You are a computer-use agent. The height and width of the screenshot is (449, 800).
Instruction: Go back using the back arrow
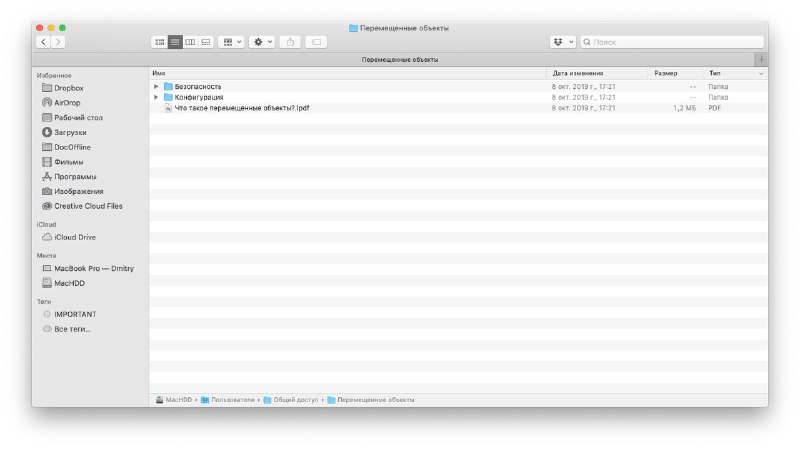point(43,42)
